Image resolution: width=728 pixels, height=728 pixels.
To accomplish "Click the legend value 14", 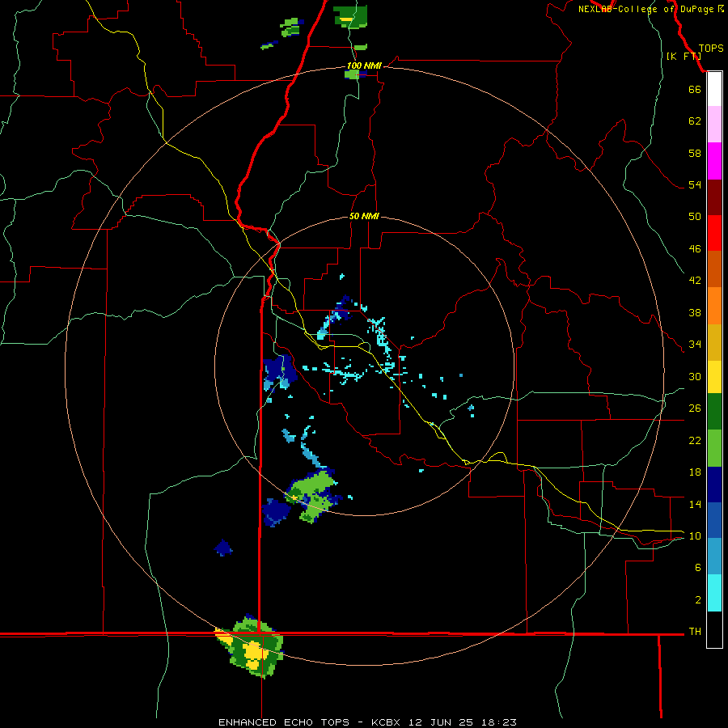I will [x=695, y=504].
